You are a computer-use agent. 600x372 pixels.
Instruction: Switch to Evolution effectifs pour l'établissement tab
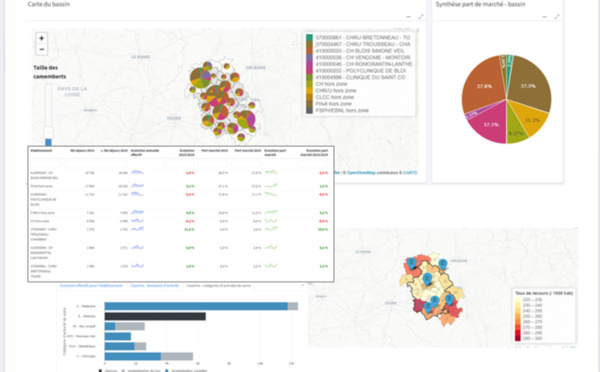(91, 286)
